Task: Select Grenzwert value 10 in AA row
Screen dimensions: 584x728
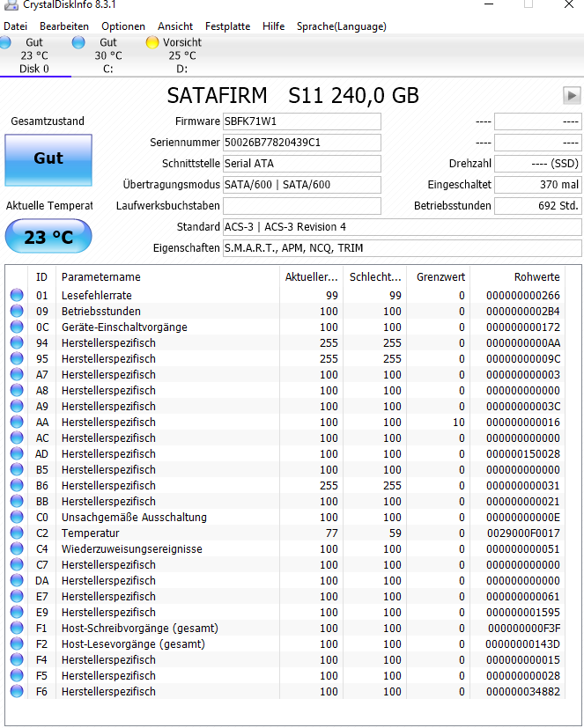Action: click(459, 422)
